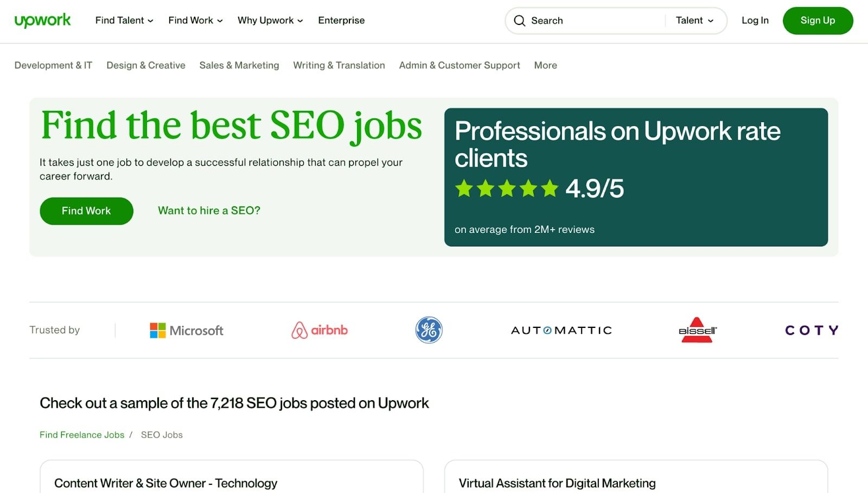Follow the "Want to hire a SEO?" link

[x=209, y=211]
